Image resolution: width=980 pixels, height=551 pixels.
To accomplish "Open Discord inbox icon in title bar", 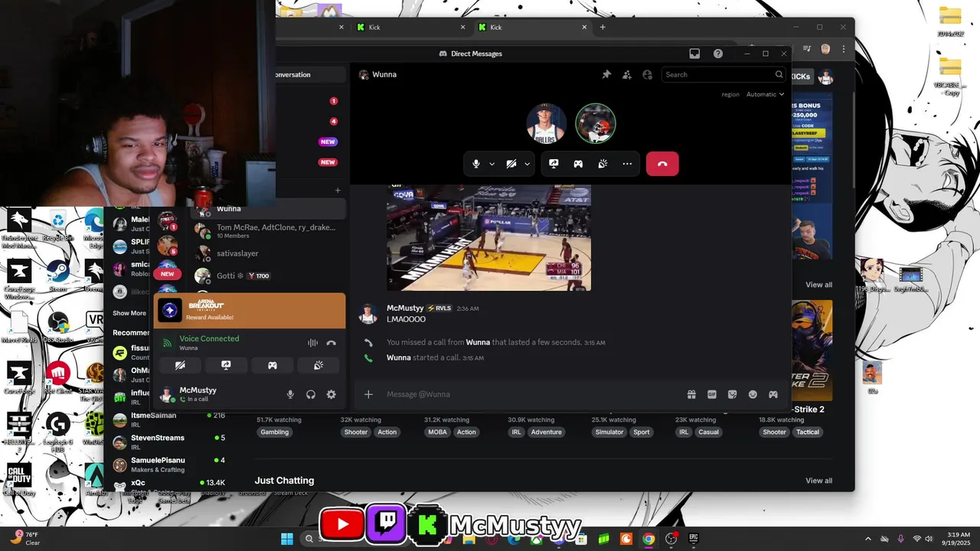I will [694, 54].
